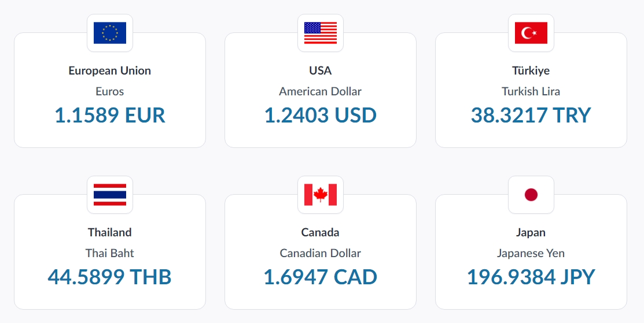Click the 1.6947 CAD rate value

[321, 277]
